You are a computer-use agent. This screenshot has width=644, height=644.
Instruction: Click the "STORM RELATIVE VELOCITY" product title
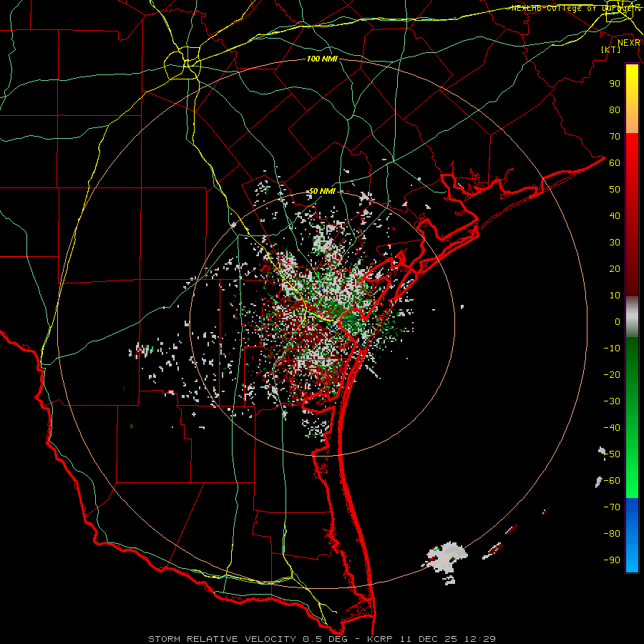pos(223,639)
